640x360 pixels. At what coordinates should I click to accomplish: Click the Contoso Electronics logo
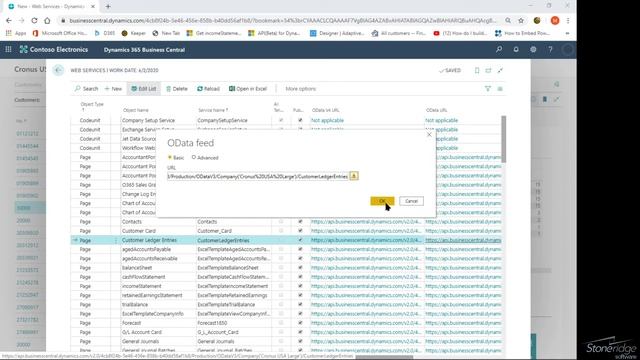53,49
